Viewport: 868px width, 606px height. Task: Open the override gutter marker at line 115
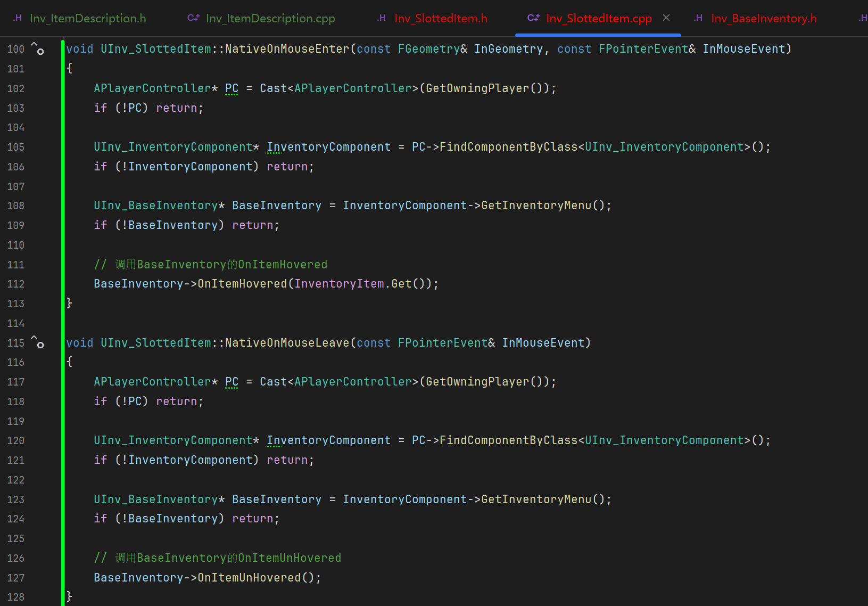[37, 342]
